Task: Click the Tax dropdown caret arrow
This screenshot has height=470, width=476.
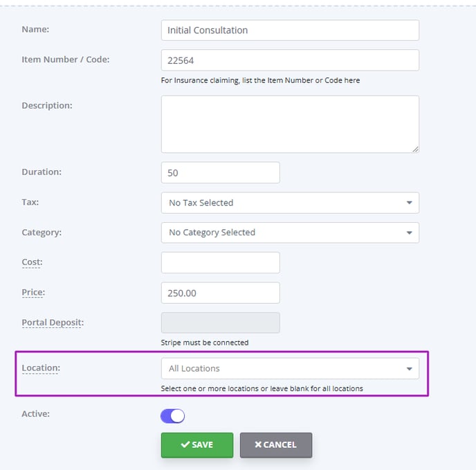Action: [x=409, y=203]
